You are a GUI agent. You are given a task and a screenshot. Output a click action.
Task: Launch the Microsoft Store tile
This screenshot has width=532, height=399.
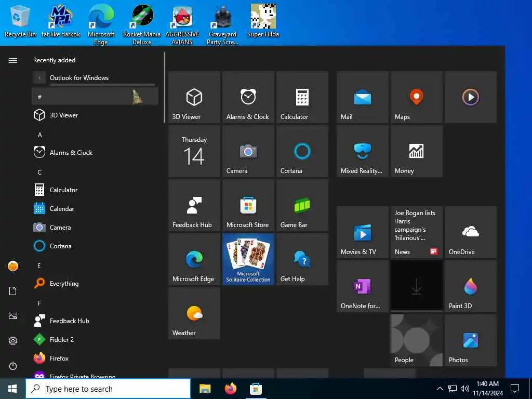tap(248, 205)
